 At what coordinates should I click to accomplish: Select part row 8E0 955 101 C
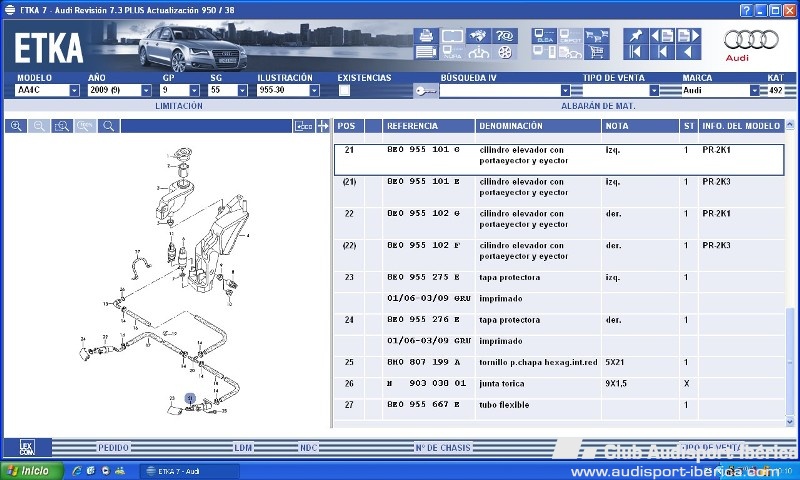point(559,160)
